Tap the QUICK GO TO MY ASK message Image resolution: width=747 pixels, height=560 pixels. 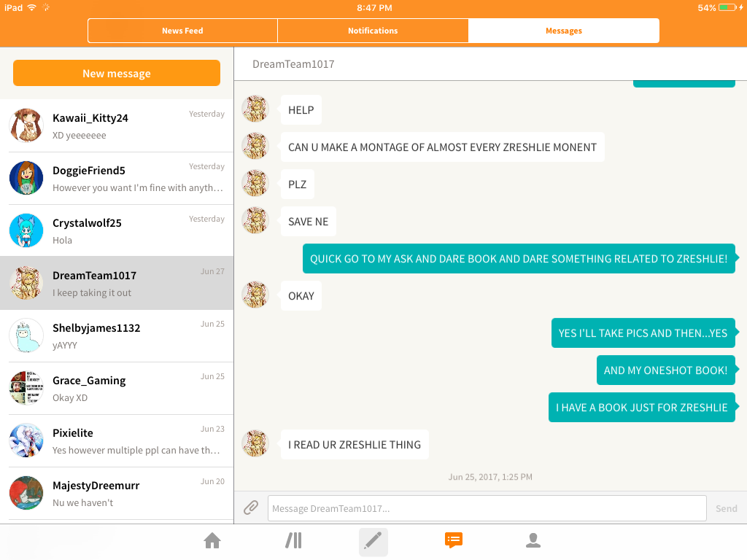point(519,259)
